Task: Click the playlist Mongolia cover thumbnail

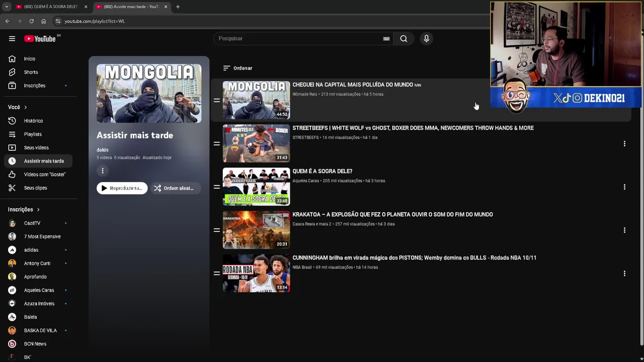Action: [149, 93]
